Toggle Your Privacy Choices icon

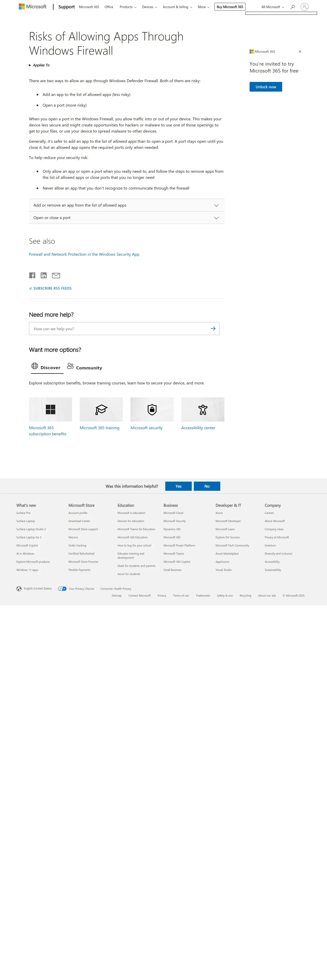pos(62,588)
